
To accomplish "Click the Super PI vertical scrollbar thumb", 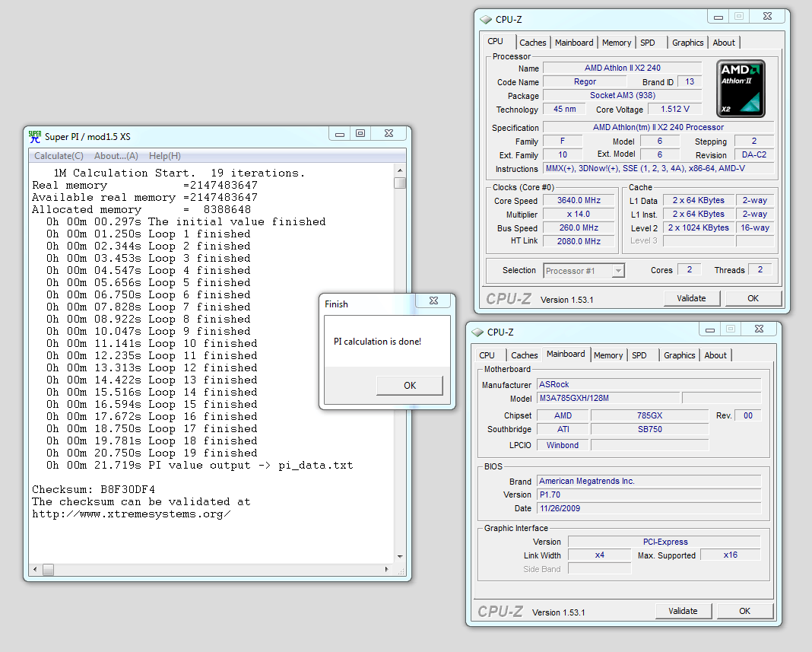I will pos(400,183).
